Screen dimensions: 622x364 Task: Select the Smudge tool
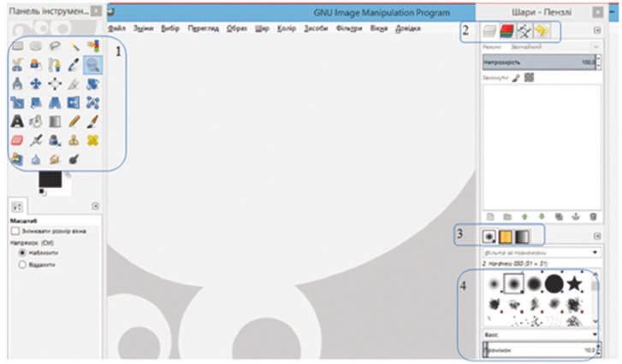55,159
